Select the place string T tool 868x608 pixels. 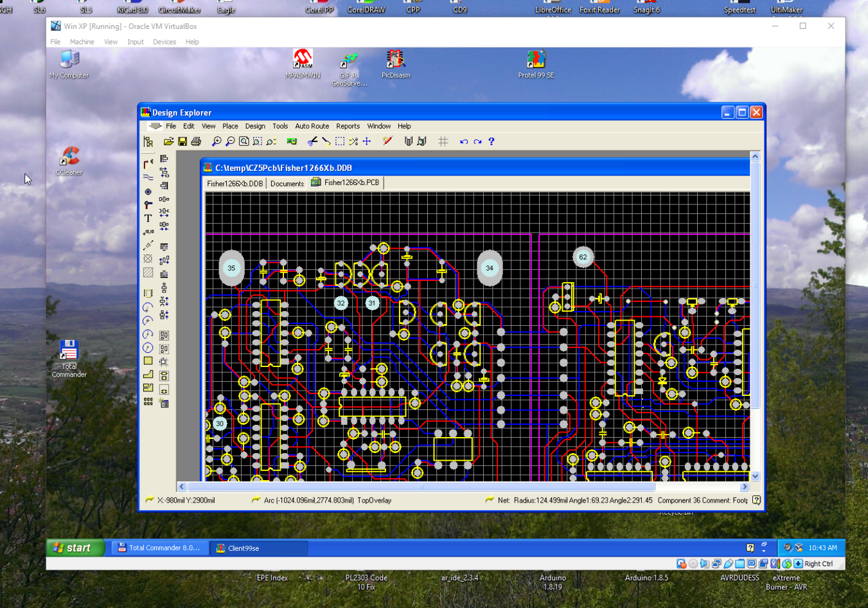click(148, 219)
